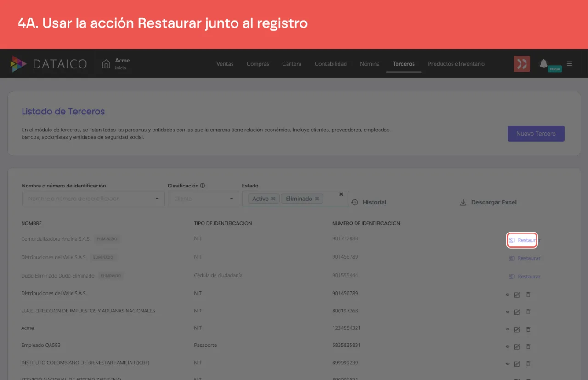This screenshot has height=380, width=588.
Task: Click the ELIMINADO badge beside Dude-Eliminado
Action: 111,276
